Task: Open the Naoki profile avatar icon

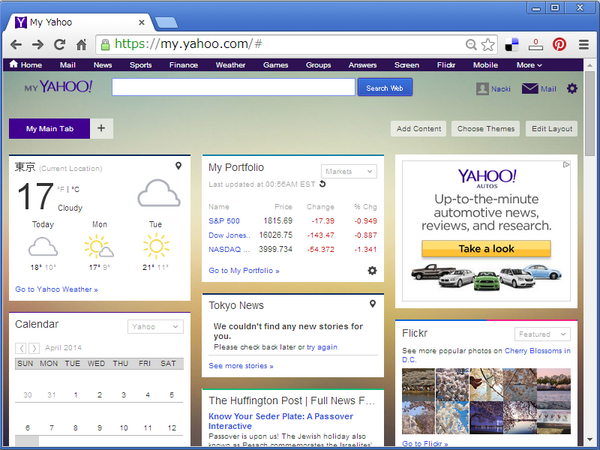Action: [x=482, y=89]
